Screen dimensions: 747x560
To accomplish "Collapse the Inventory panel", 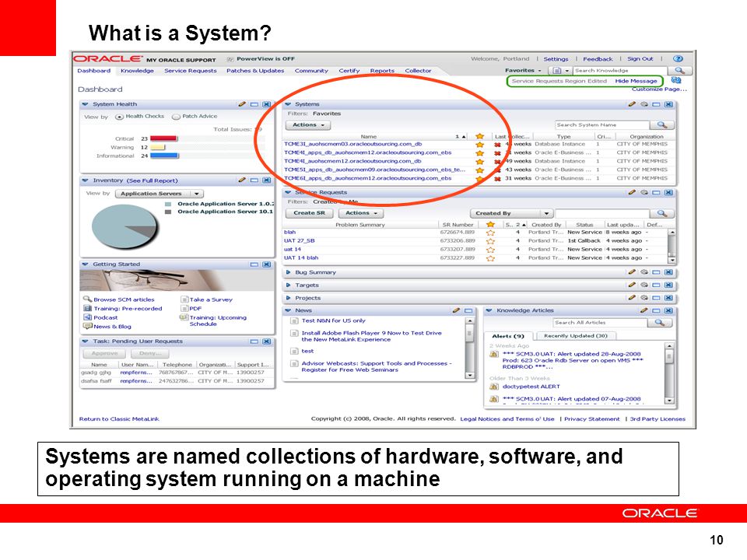I will 85,180.
